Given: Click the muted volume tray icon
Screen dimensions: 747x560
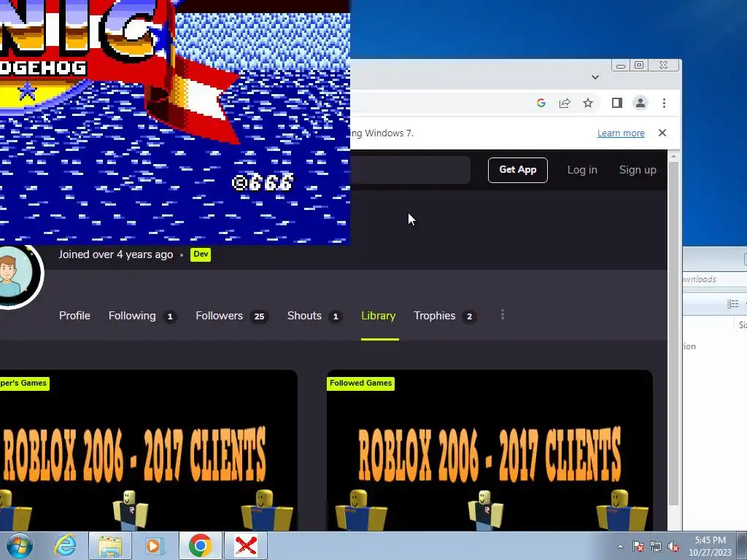Looking at the screenshot, I should tap(673, 546).
